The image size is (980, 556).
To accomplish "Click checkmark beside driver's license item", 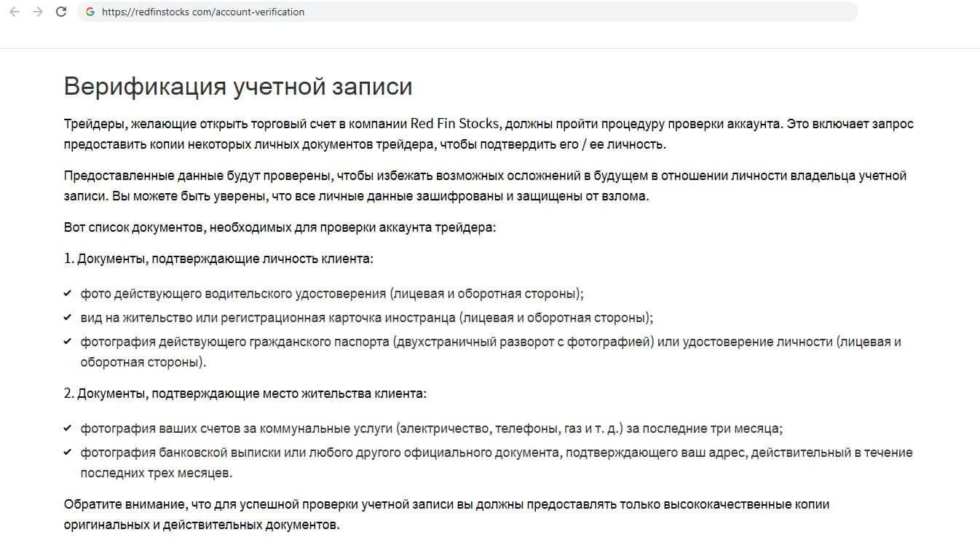I will tap(68, 294).
